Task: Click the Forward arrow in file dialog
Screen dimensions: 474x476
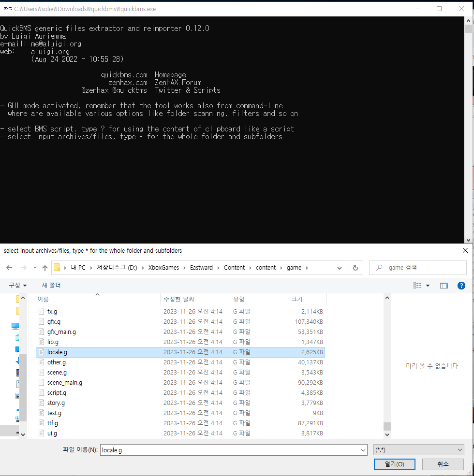Action: coord(23,268)
